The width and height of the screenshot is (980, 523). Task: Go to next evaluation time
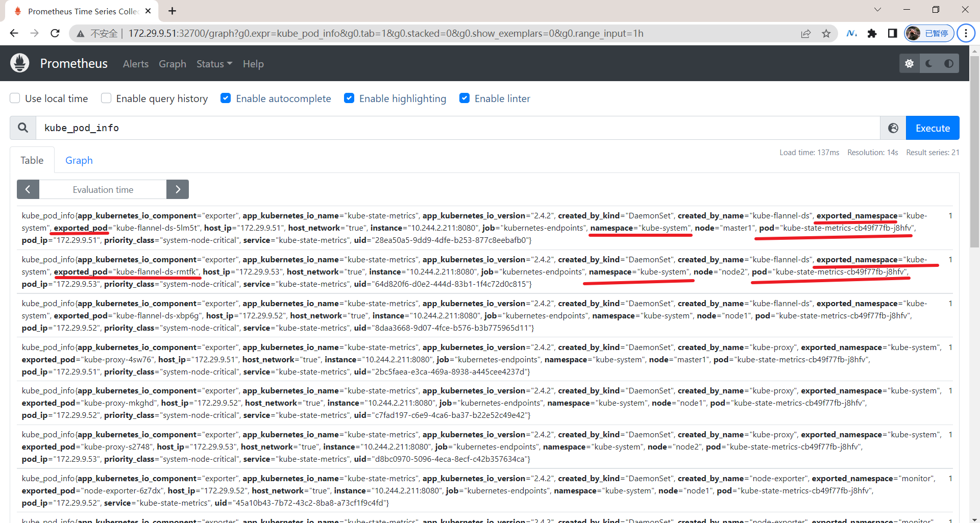(178, 189)
